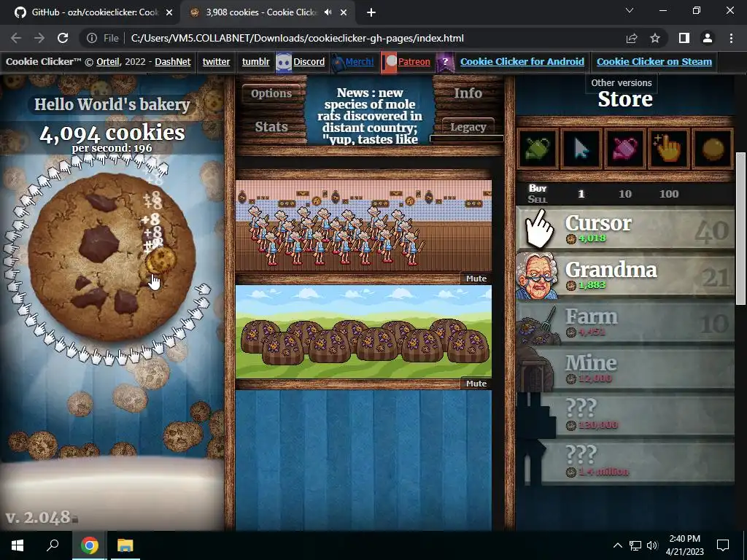Open the Stats panel
The height and width of the screenshot is (560, 747).
coord(271,127)
